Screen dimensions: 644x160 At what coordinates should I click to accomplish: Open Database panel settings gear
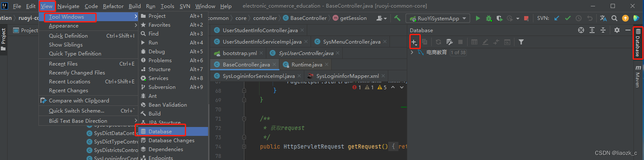617,30
